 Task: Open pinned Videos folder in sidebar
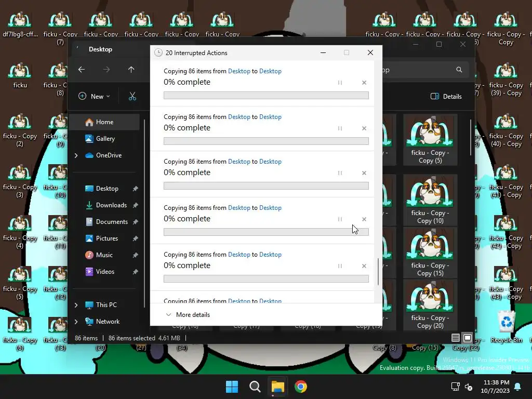coord(105,272)
